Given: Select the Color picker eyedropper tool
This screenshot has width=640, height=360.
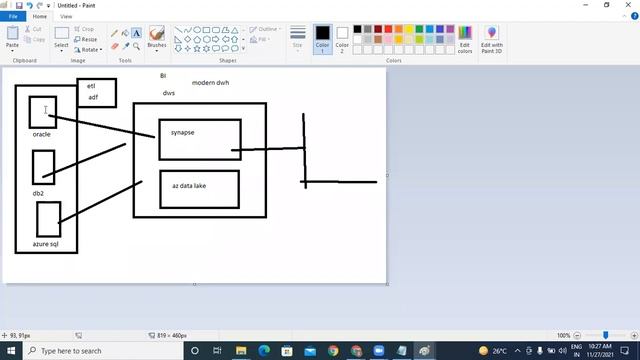Looking at the screenshot, I should pyautogui.click(x=125, y=47).
